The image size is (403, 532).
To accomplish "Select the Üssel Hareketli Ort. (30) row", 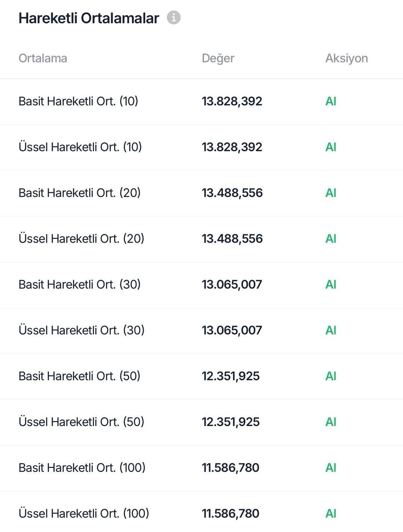I will point(81,330).
